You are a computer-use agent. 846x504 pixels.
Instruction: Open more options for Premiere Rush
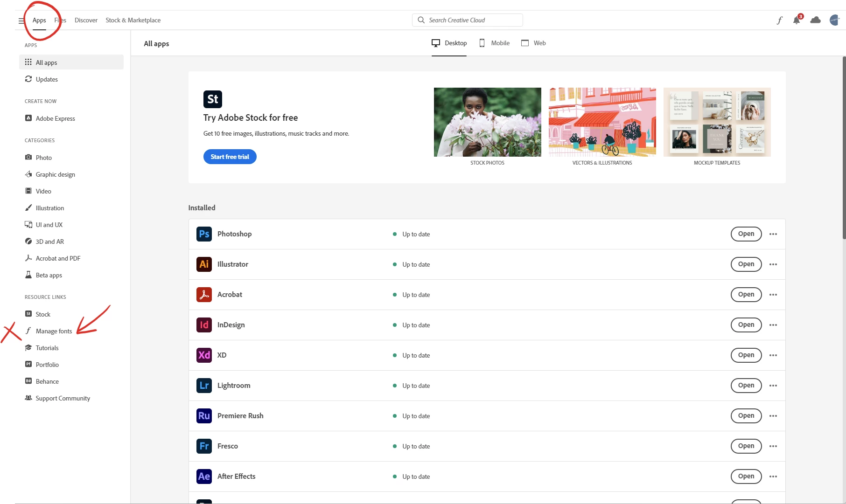point(773,416)
